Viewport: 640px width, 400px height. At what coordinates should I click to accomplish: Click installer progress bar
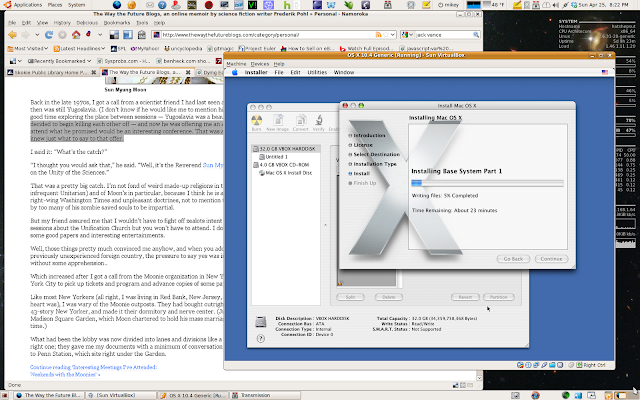click(x=487, y=183)
